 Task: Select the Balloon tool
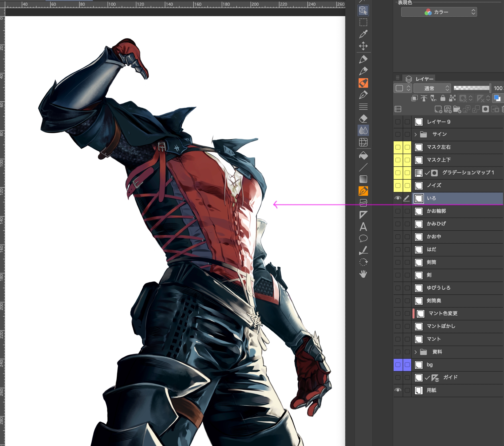point(363,238)
